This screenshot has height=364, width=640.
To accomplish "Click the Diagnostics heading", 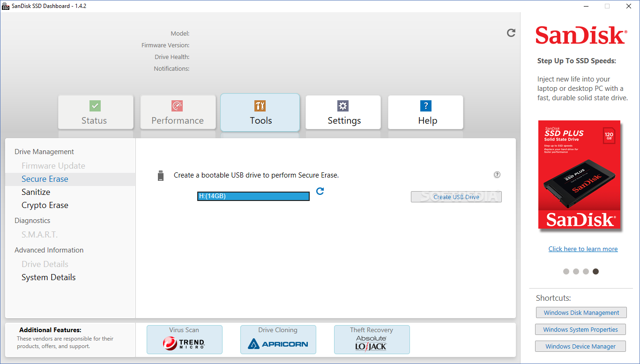I will point(32,221).
